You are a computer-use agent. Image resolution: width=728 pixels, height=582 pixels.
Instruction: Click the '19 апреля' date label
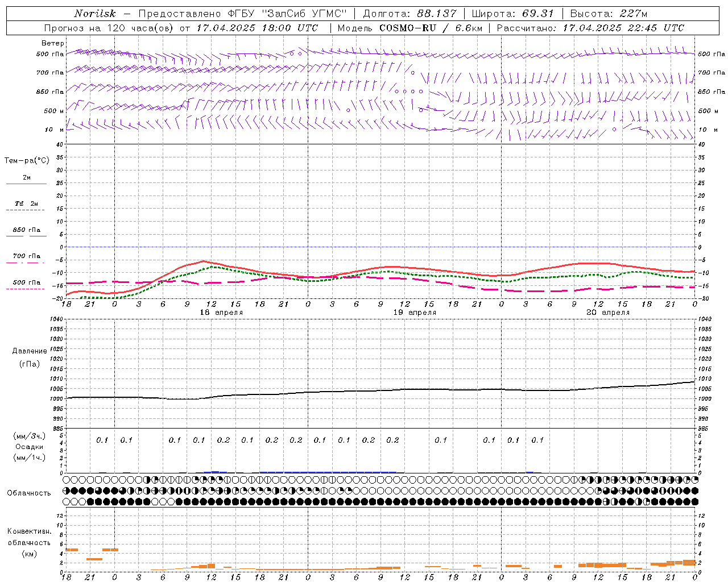(x=415, y=313)
